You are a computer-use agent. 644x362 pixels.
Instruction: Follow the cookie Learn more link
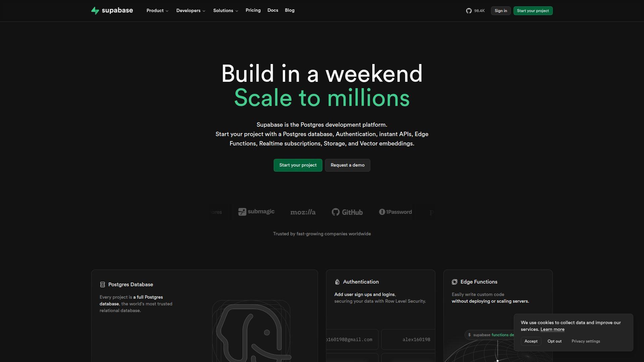[552, 329]
